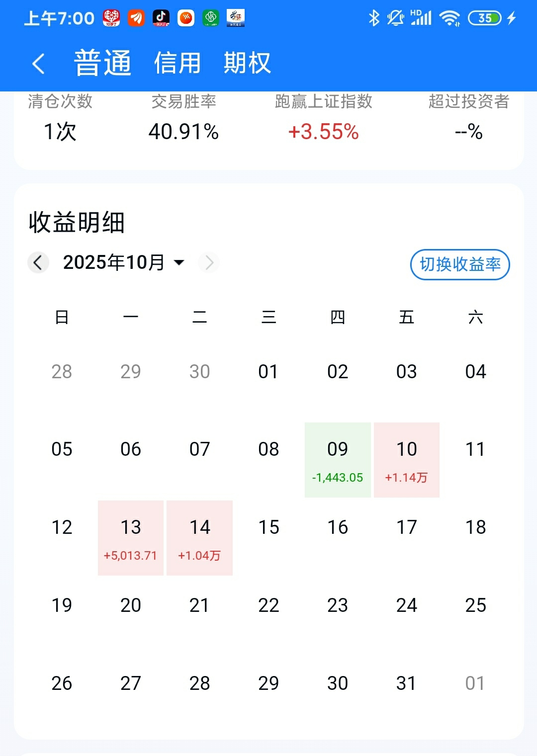Image resolution: width=537 pixels, height=756 pixels.
Task: Switch display with 切换收益率 button
Action: [459, 264]
